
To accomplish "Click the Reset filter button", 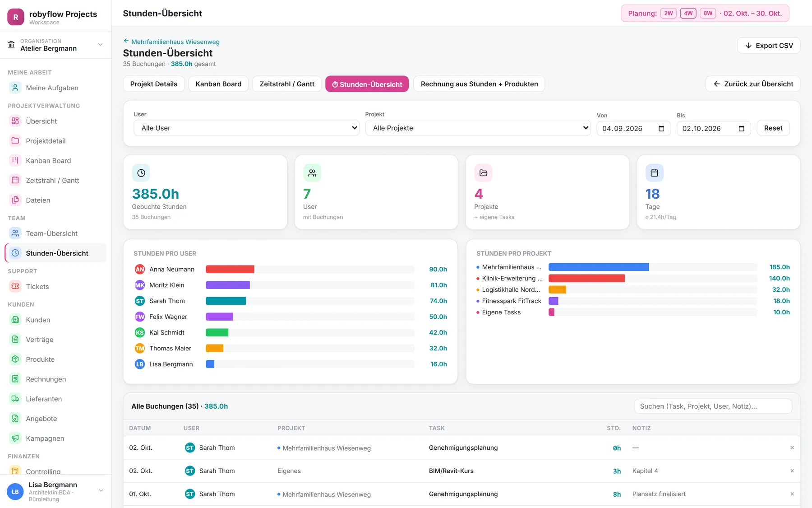I will [773, 128].
